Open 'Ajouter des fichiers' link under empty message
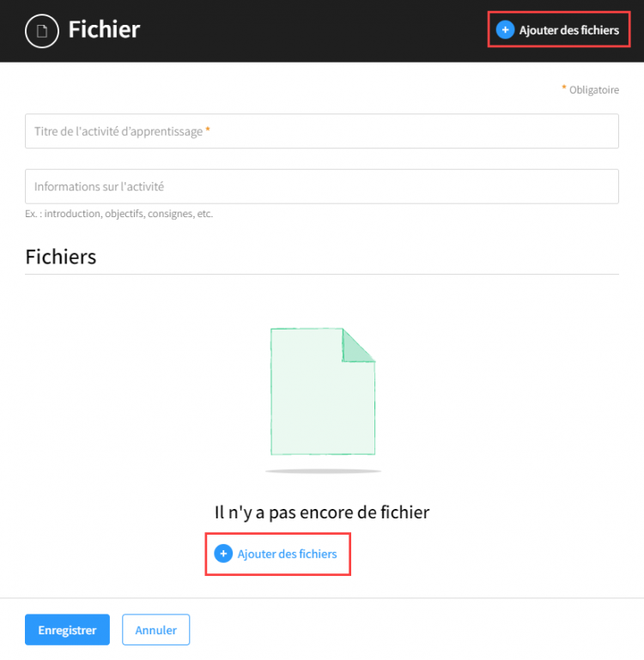Viewport: 644px width, 660px height. click(287, 554)
